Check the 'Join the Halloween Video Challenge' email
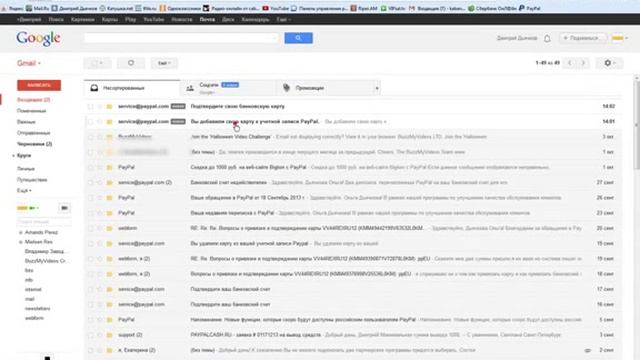The height and width of the screenshot is (360, 640). (91, 137)
